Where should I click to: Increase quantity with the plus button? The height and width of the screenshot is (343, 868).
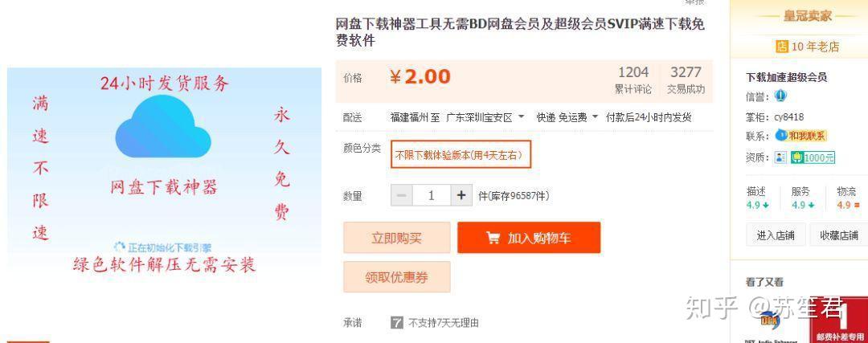click(x=461, y=195)
